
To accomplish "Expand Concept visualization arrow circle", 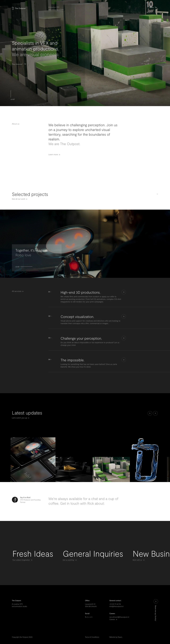I will [124, 316].
